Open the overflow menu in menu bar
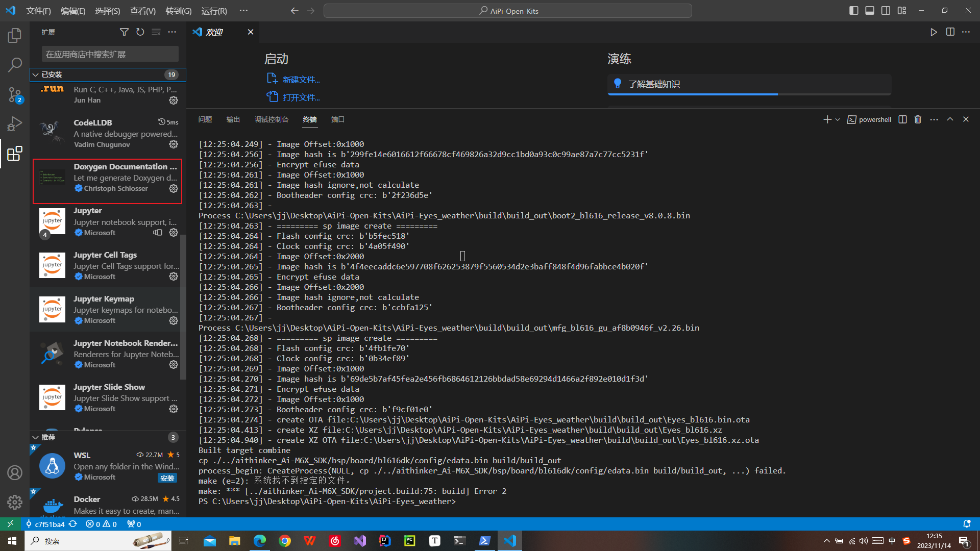The width and height of the screenshot is (980, 551). [243, 11]
